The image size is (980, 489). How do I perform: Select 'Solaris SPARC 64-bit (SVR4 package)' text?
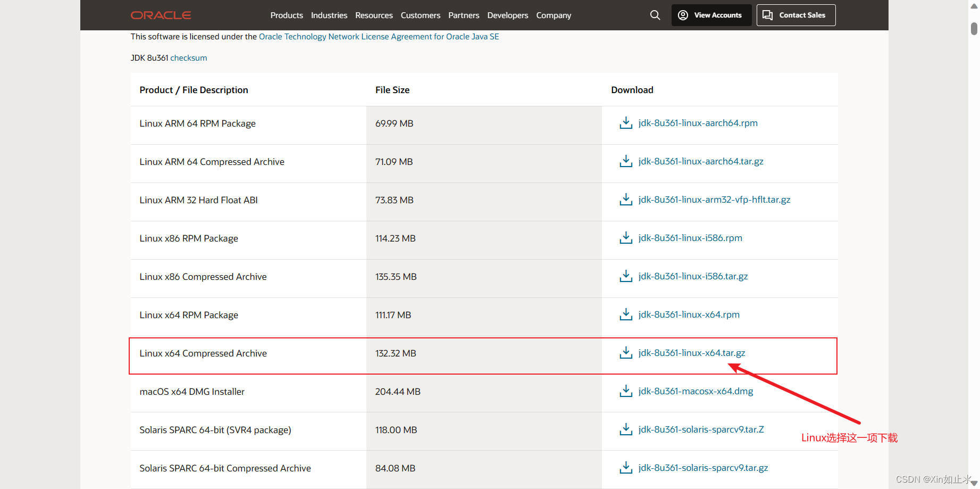point(215,430)
